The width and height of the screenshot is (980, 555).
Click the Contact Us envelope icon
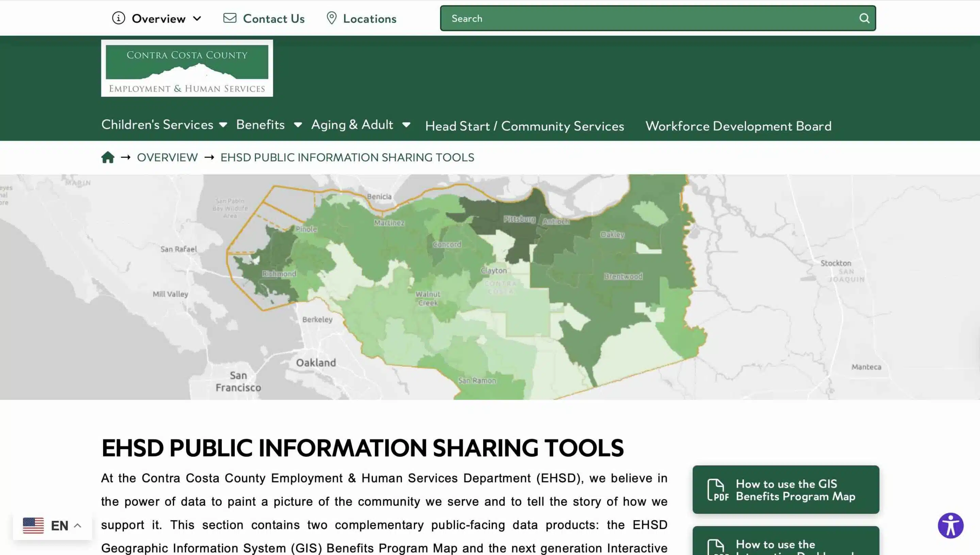click(230, 18)
